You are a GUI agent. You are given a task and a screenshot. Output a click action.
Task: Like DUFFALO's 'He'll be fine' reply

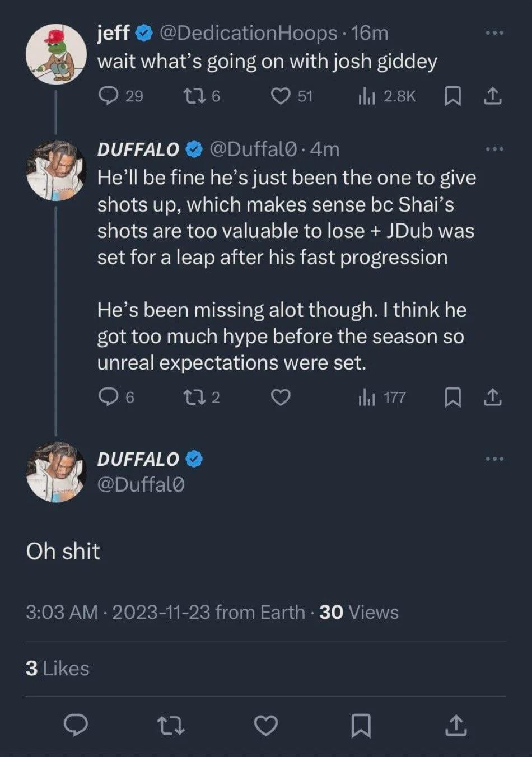(281, 398)
